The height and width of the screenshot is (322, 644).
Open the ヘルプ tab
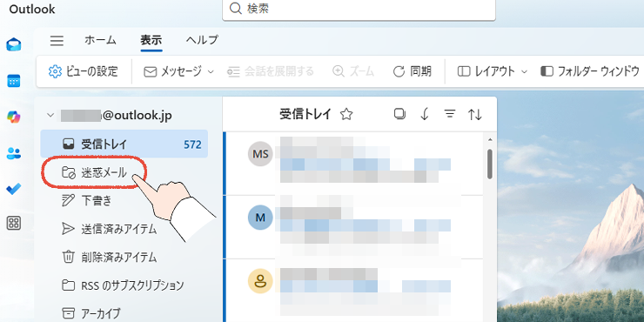coord(202,40)
